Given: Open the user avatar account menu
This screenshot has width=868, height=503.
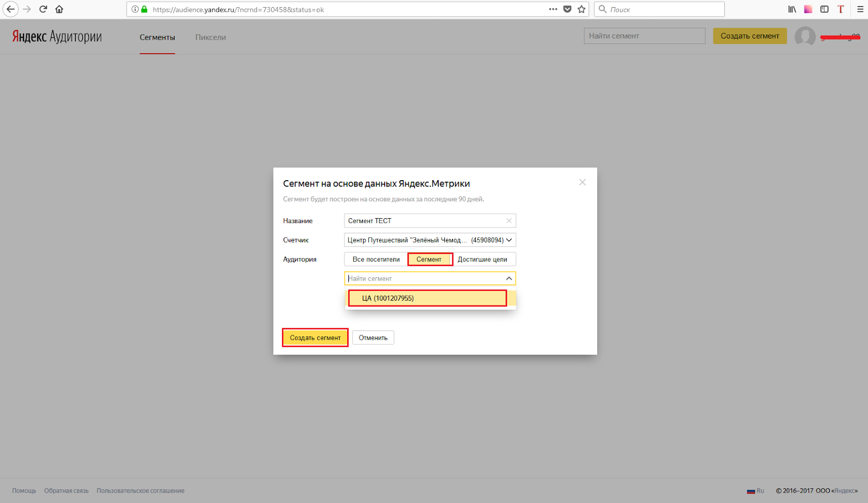Looking at the screenshot, I should tap(805, 36).
